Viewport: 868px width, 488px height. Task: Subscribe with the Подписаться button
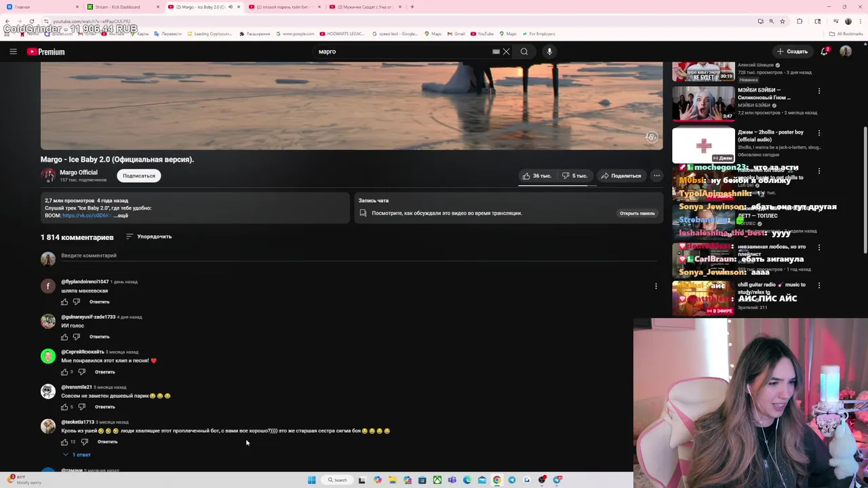click(139, 176)
